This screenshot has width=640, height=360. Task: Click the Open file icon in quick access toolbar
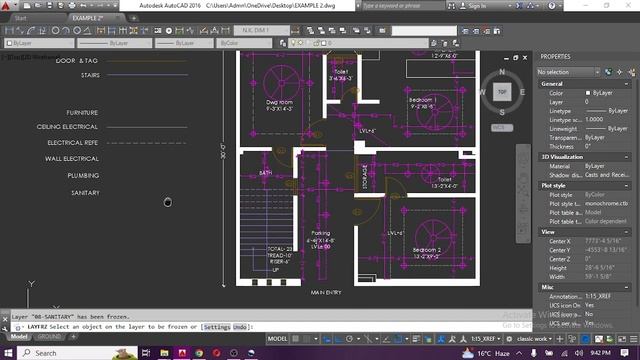coord(38,6)
